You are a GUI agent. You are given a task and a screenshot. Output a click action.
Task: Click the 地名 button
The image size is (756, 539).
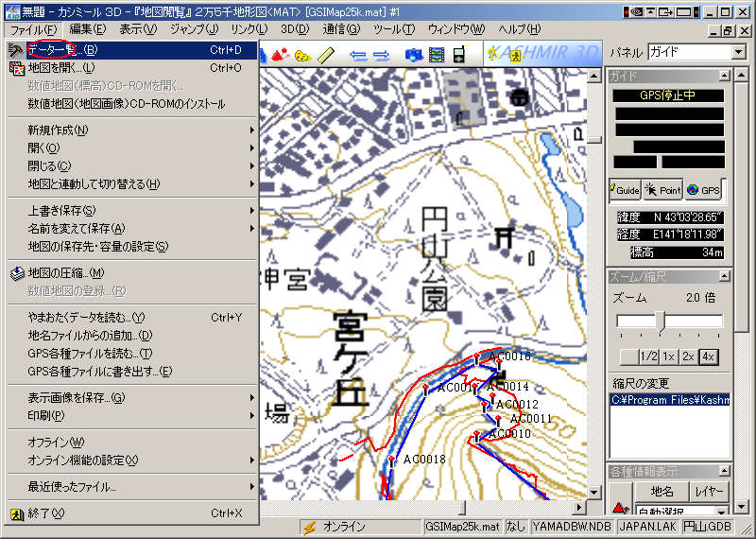pos(661,493)
